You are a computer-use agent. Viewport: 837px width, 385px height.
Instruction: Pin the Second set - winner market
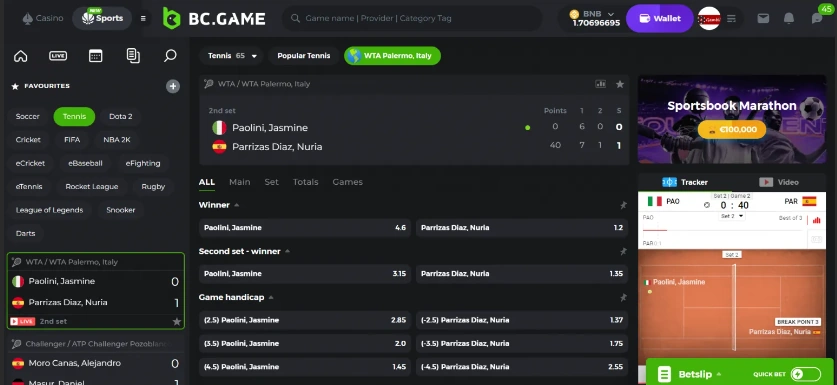(x=623, y=252)
